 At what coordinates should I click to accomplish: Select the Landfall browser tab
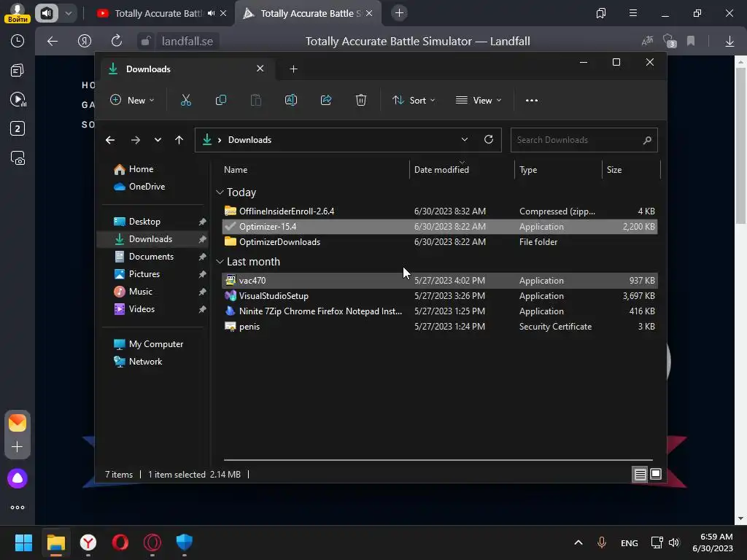(307, 13)
